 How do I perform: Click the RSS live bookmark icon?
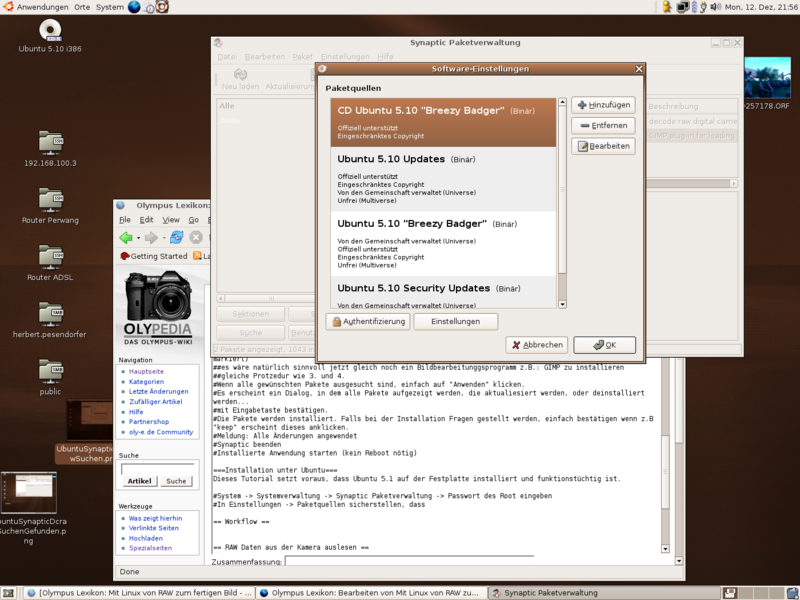click(x=196, y=256)
